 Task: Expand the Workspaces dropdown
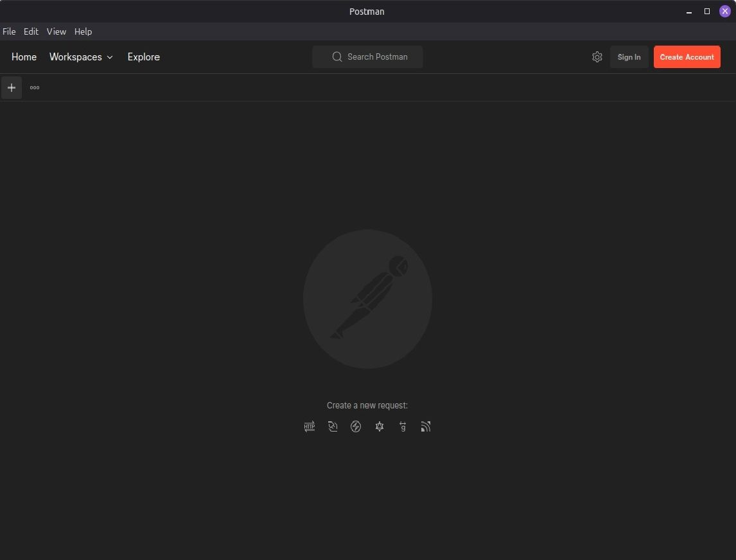click(81, 57)
